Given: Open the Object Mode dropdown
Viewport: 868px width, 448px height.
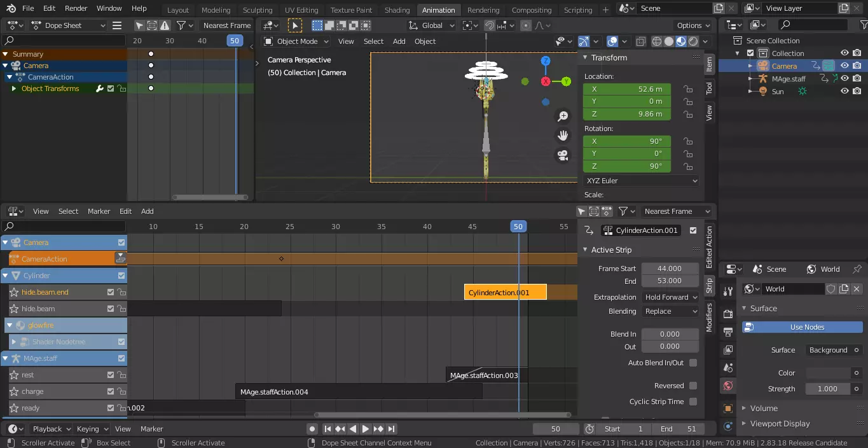Looking at the screenshot, I should click(x=296, y=41).
